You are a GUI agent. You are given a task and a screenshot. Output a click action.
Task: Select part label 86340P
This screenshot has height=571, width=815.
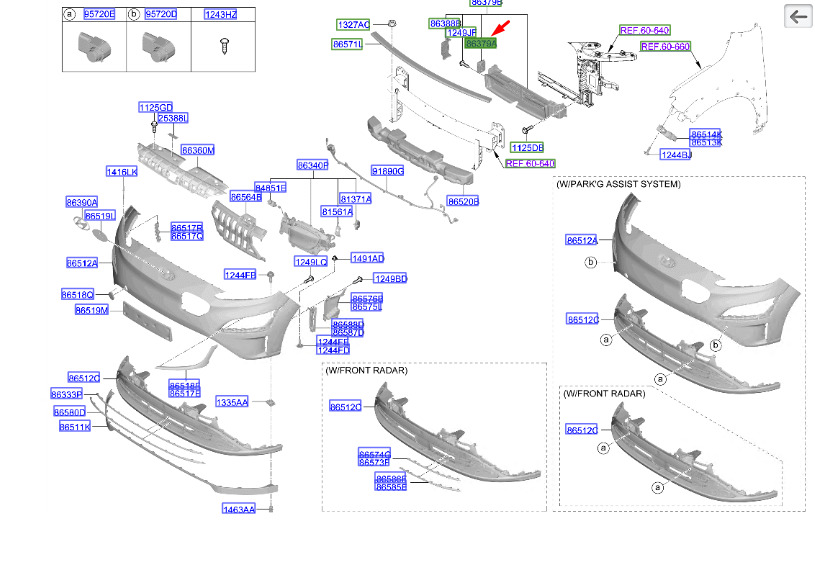312,165
